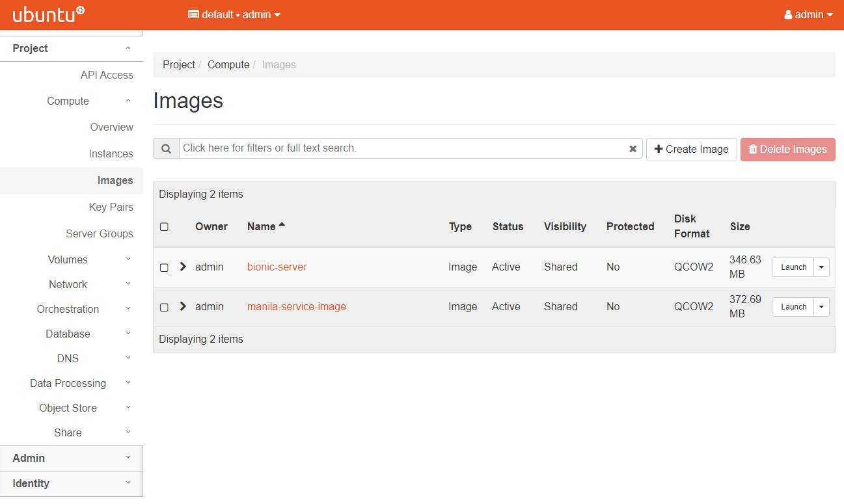The height and width of the screenshot is (504, 844).
Task: Check the manila-service-image row checkbox
Action: [164, 307]
